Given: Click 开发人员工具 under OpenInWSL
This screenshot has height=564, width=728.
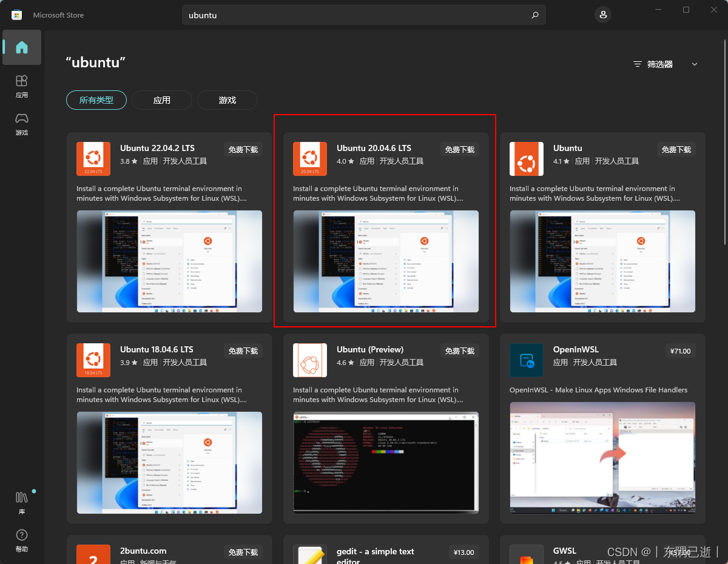Looking at the screenshot, I should pyautogui.click(x=595, y=363).
